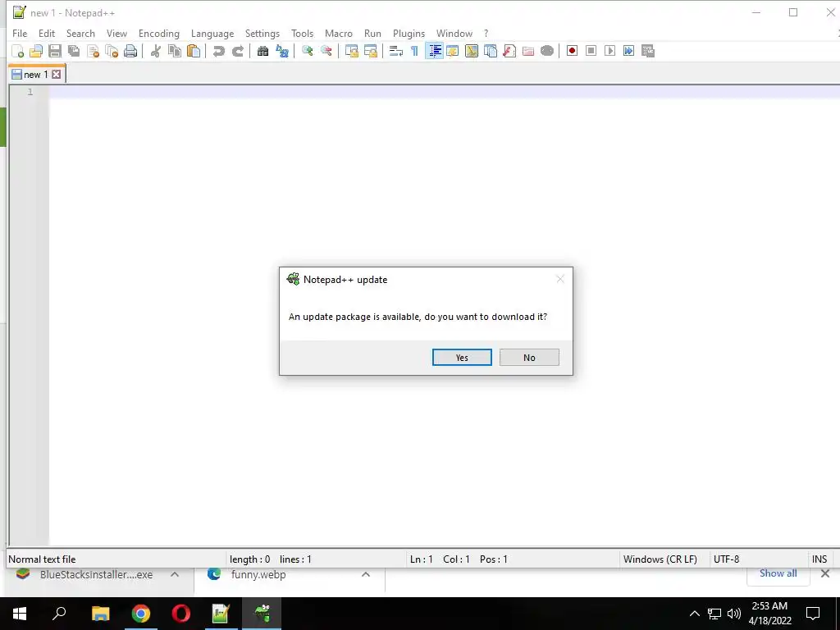Viewport: 840px width, 630px height.
Task: Click the Cut scissors icon
Action: (x=155, y=51)
